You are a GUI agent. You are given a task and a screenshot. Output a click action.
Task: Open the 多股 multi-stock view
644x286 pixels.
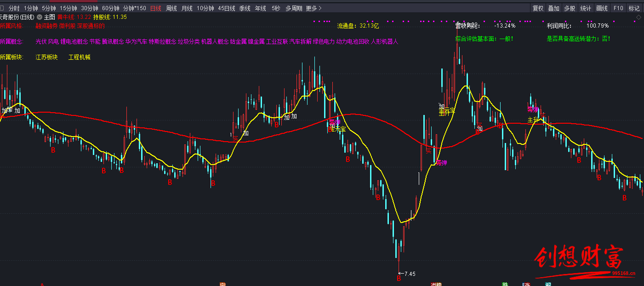click(570, 8)
